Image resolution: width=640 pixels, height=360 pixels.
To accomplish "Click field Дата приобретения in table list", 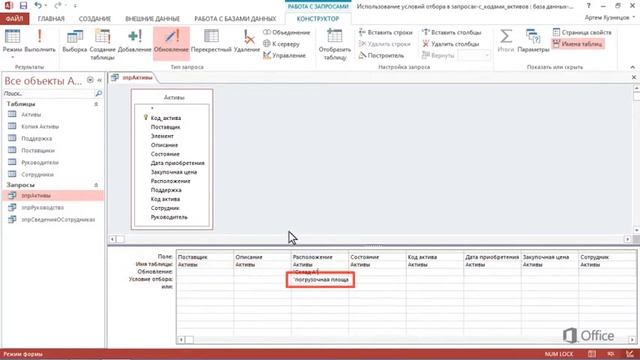I will [177, 163].
